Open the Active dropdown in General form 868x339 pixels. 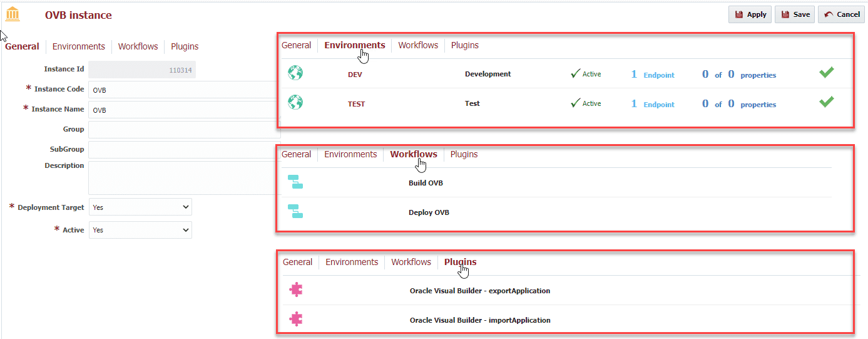tap(140, 230)
